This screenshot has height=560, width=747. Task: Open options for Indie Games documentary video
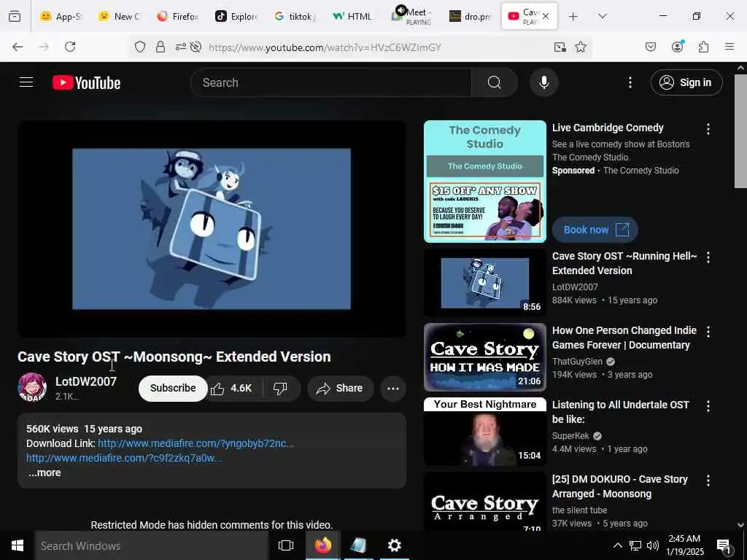point(708,332)
